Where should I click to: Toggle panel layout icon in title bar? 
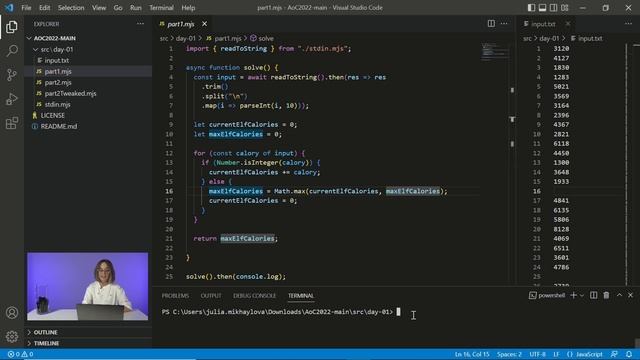tap(542, 8)
